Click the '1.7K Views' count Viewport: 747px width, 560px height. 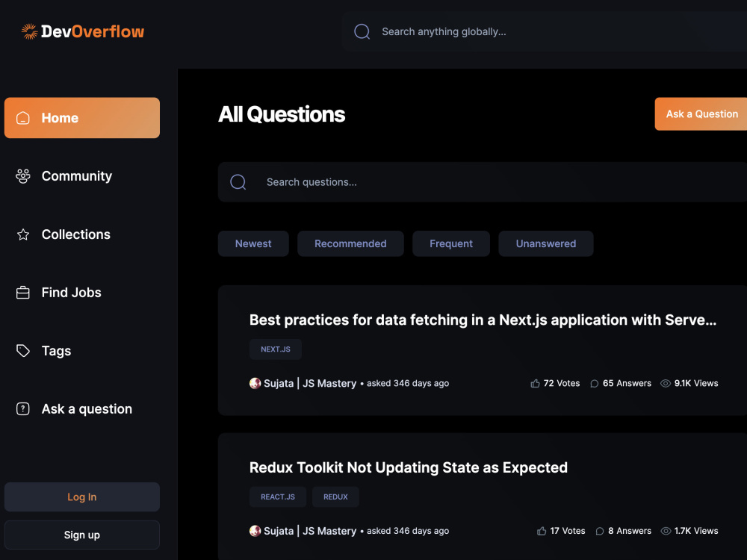click(x=696, y=531)
